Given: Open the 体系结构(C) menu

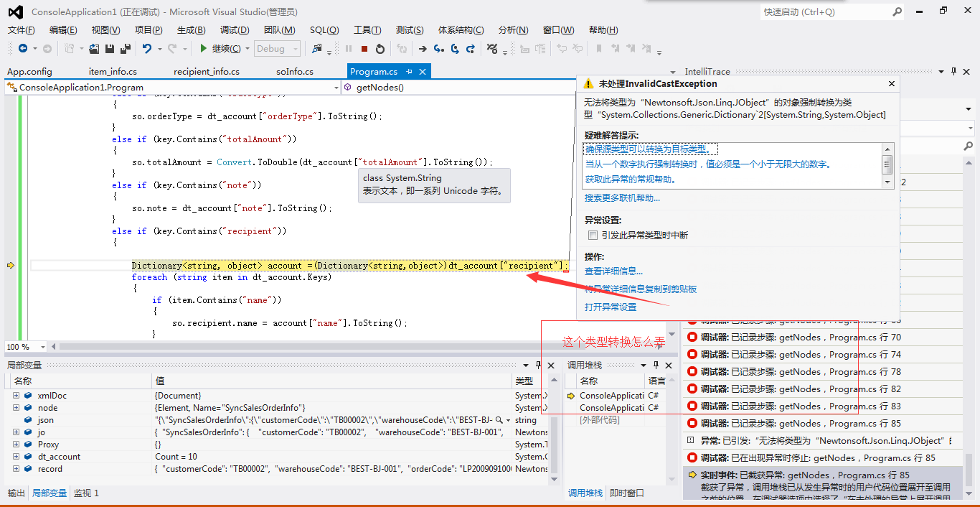Looking at the screenshot, I should coord(461,30).
